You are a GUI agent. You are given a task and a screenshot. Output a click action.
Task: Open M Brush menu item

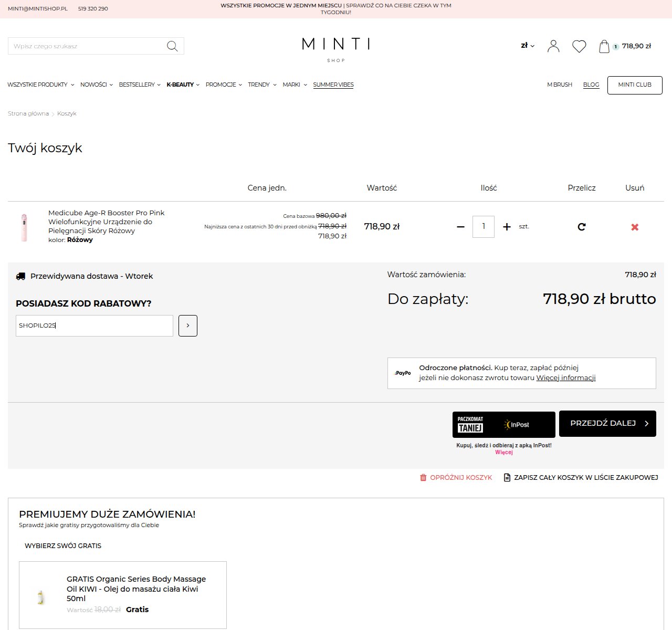click(560, 85)
